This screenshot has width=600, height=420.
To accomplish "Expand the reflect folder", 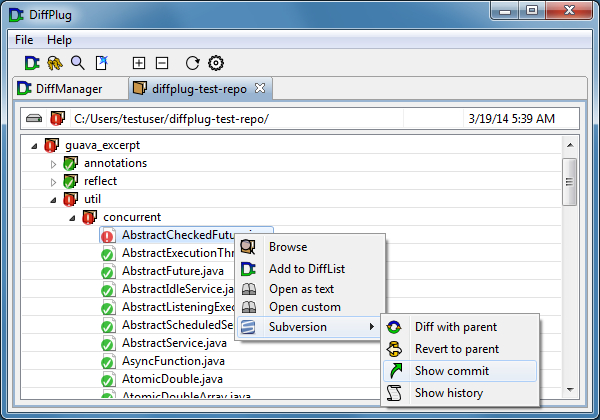I will pos(54,182).
